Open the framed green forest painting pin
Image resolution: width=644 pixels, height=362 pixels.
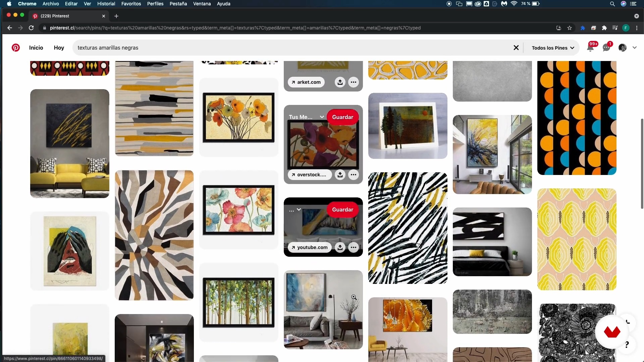click(239, 302)
